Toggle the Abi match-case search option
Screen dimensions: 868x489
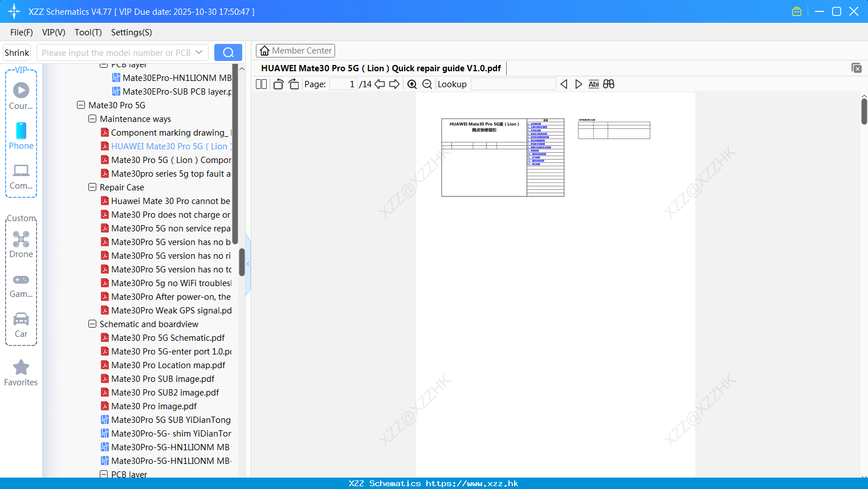[x=593, y=84]
